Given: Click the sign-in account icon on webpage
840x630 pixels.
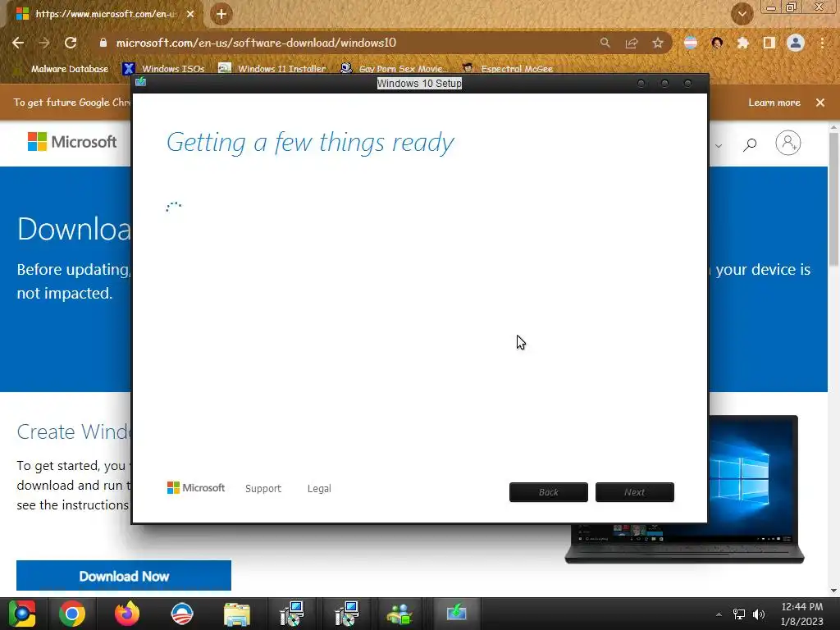Looking at the screenshot, I should pos(788,143).
